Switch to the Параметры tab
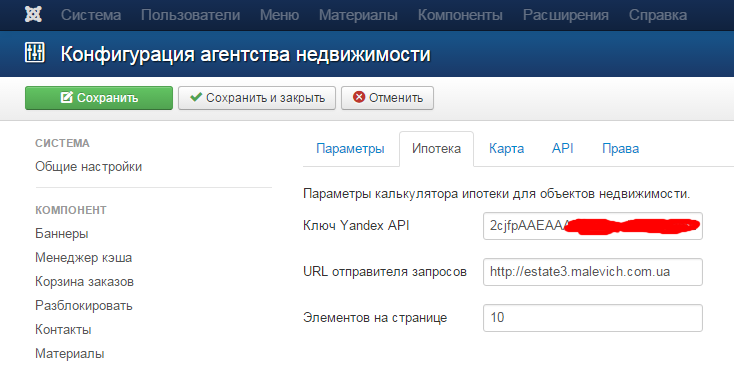The width and height of the screenshot is (734, 369). (350, 149)
